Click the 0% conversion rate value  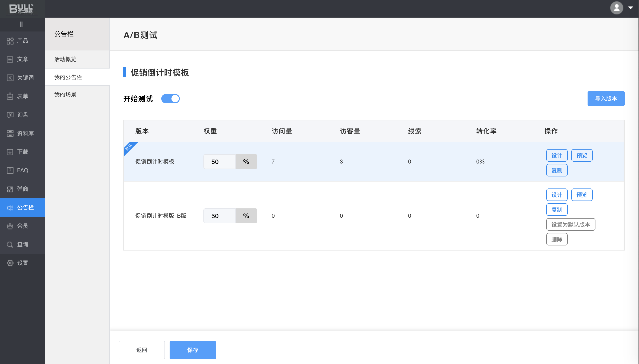[480, 162]
